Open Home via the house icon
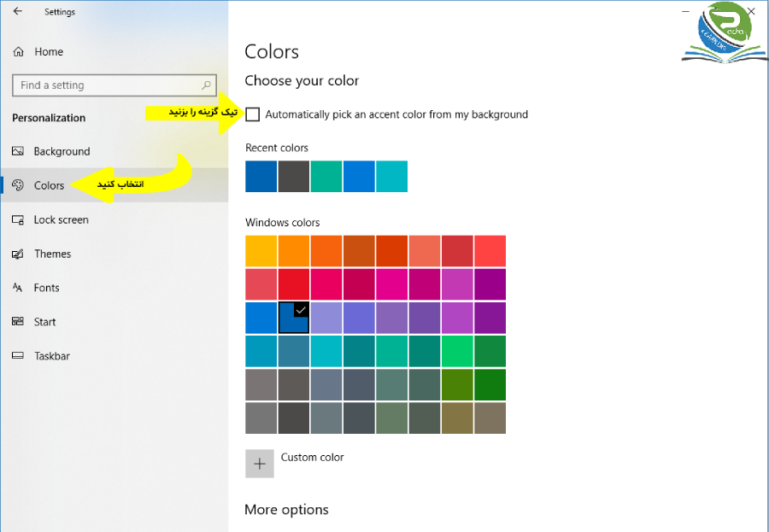 click(x=18, y=51)
